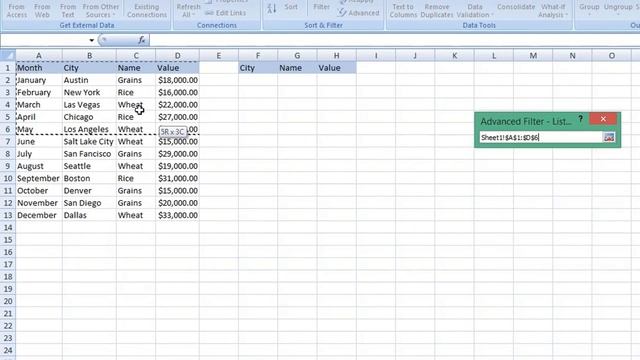Click the Filter button in ribbon
This screenshot has height=360, width=640.
(321, 7)
